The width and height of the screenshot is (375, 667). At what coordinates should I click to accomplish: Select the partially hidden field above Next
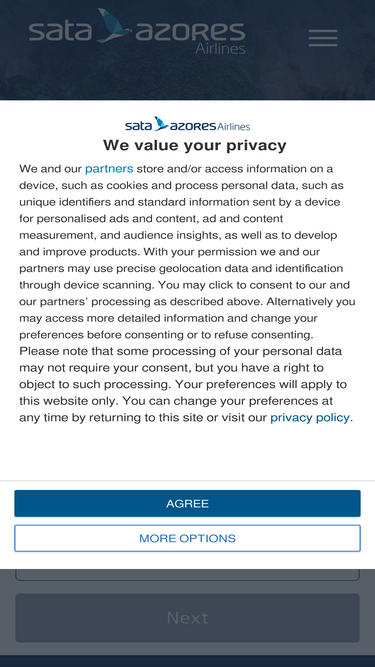pyautogui.click(x=188, y=575)
